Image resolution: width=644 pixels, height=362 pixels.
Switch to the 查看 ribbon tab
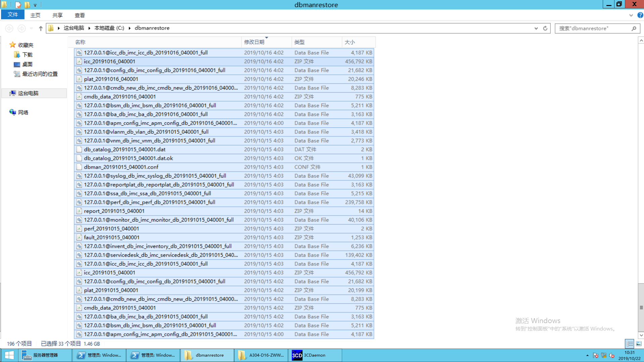point(79,15)
